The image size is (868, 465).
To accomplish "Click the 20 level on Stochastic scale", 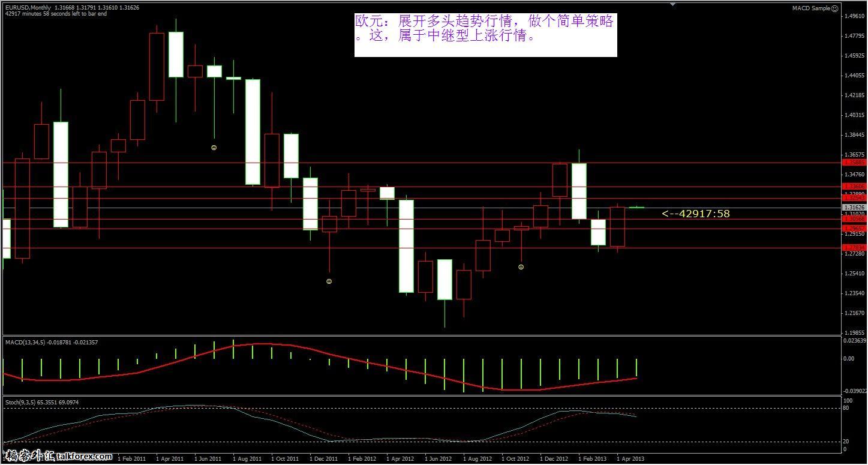I will [846, 442].
